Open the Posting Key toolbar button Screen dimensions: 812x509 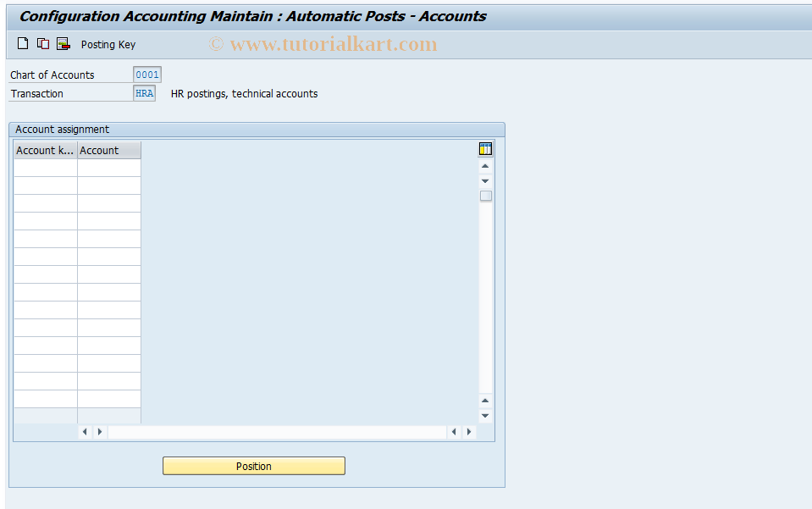point(108,45)
